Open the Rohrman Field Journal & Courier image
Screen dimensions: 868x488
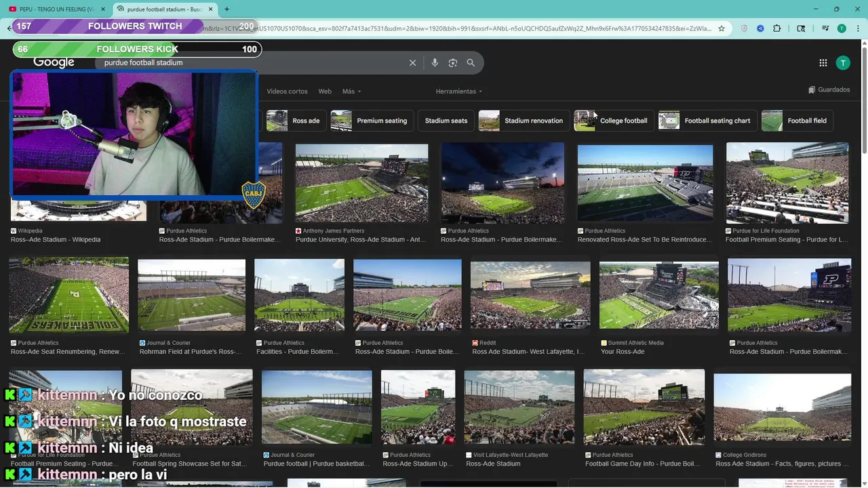(x=192, y=295)
